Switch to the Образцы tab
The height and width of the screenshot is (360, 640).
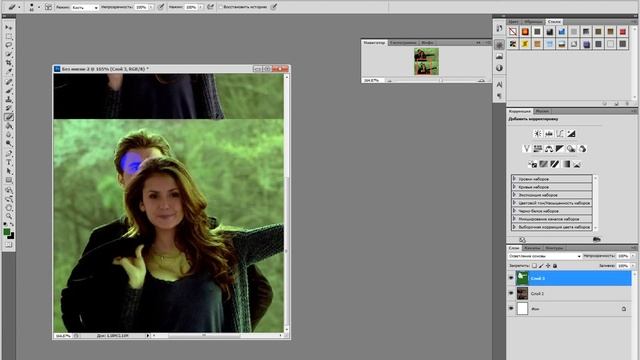(x=533, y=21)
